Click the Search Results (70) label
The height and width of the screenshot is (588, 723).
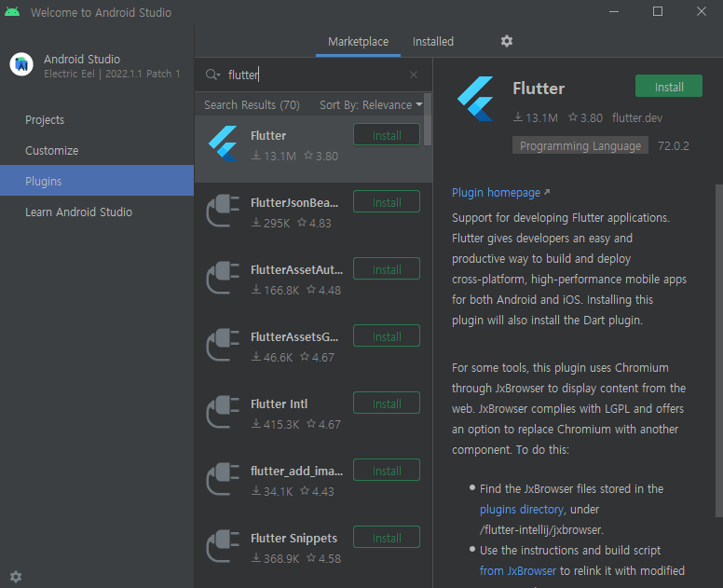(x=252, y=105)
